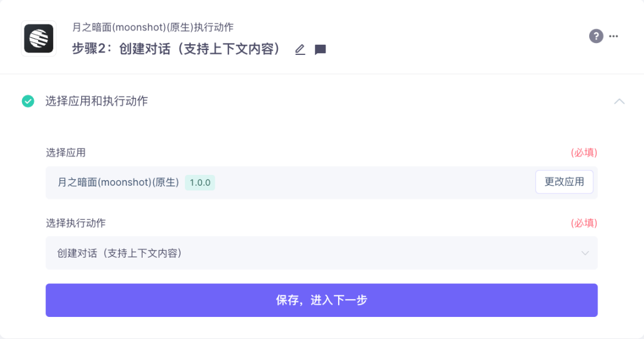Click the pencil icon to rename step
Screen dimensions: 644x339
tap(300, 50)
